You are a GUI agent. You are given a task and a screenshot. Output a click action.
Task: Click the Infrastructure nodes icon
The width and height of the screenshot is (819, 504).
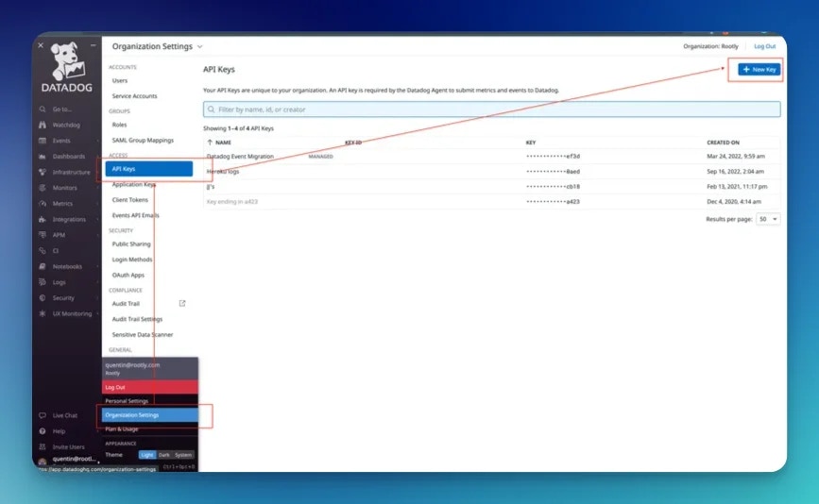click(x=43, y=172)
